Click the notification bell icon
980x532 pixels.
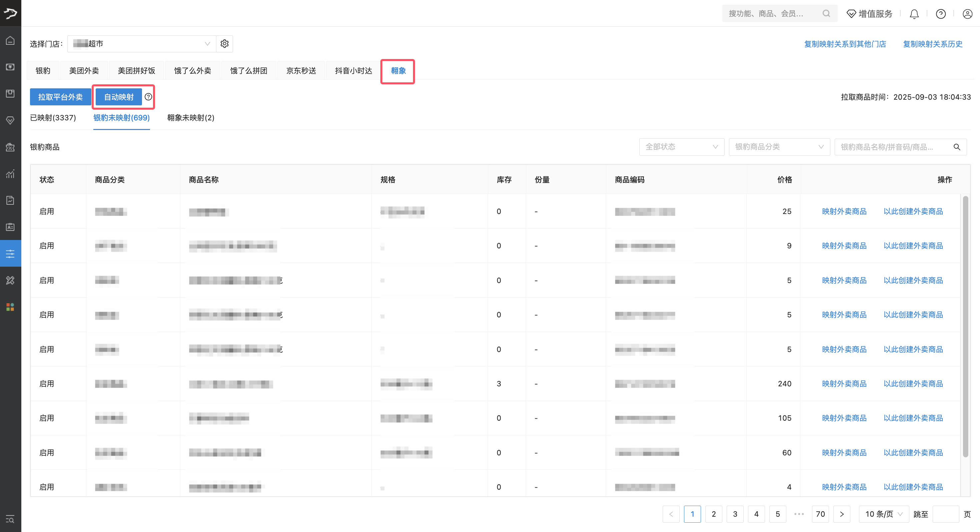(x=914, y=14)
